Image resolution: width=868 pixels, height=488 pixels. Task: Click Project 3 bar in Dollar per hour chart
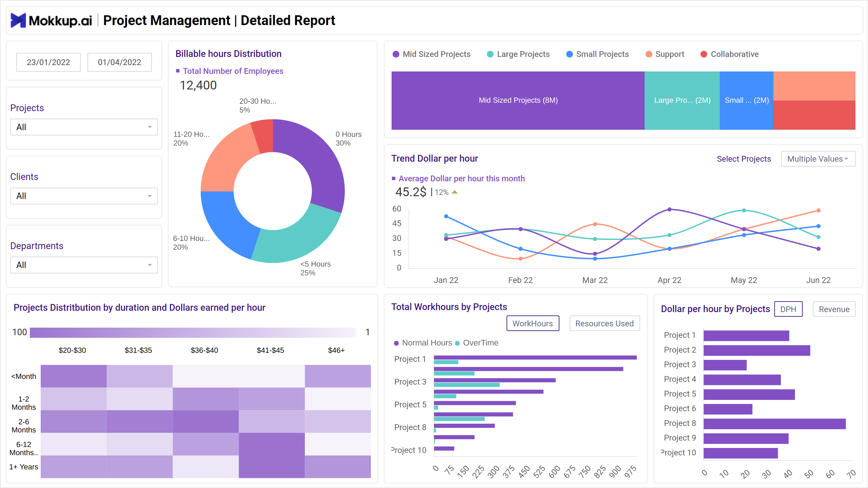coord(725,365)
